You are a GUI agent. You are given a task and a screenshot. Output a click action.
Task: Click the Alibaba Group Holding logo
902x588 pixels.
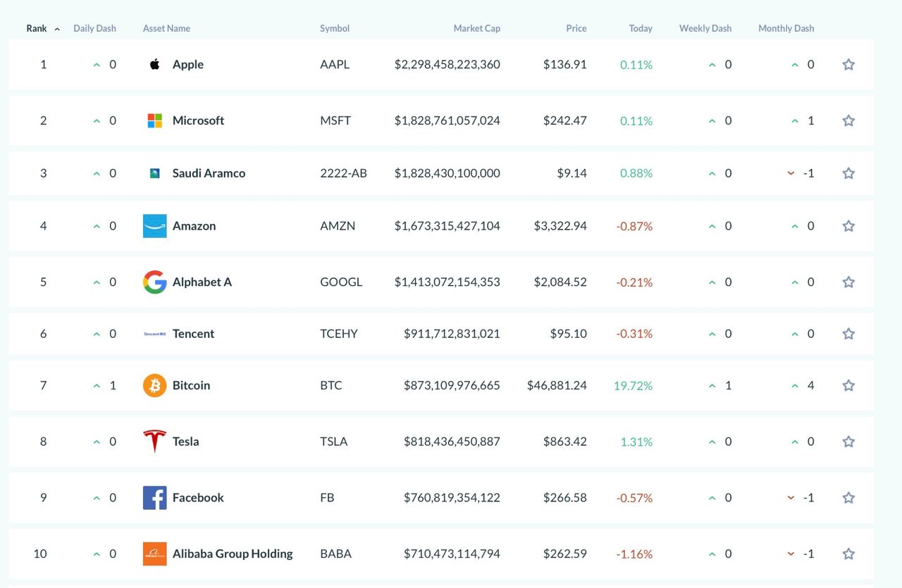pyautogui.click(x=155, y=553)
